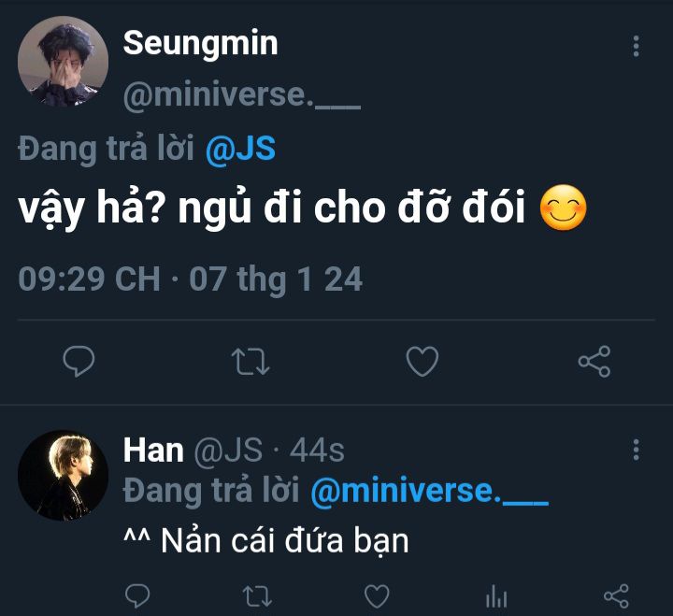Reply to Han's tweet
Viewport: 673px width, 616px height.
137,595
